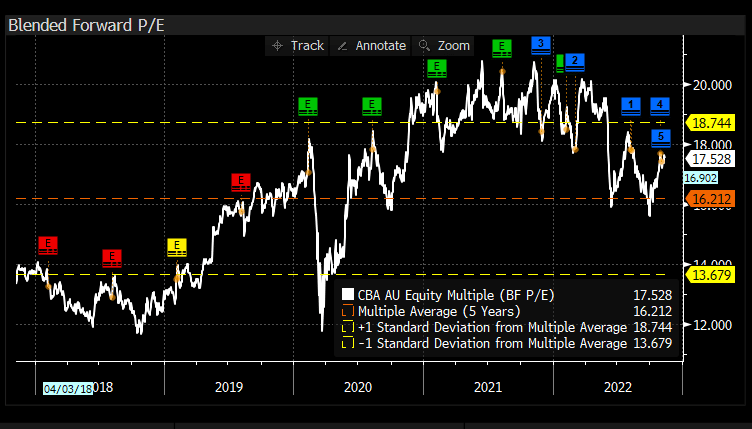Screen dimensions: 752x429
Task: Select blue event marker number 5
Action: point(661,137)
